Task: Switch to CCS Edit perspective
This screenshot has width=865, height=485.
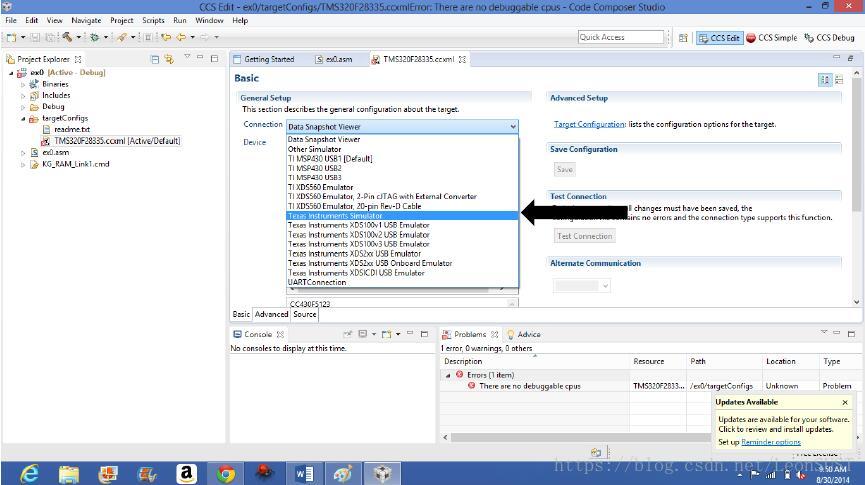Action: [x=719, y=38]
